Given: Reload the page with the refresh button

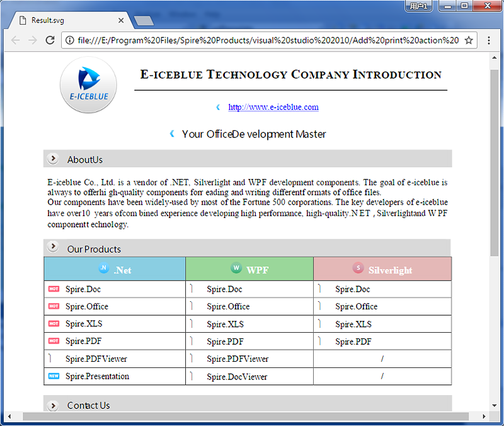Looking at the screenshot, I should [50, 40].
